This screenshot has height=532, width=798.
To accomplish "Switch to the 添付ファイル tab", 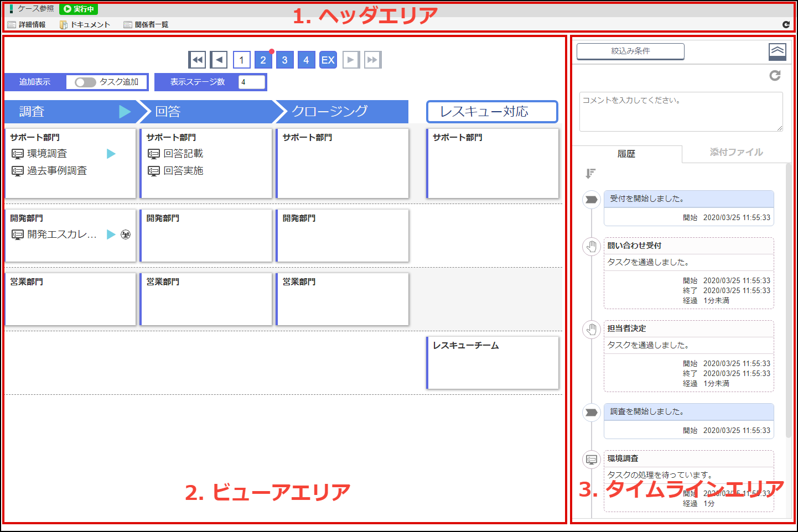I will tap(736, 152).
